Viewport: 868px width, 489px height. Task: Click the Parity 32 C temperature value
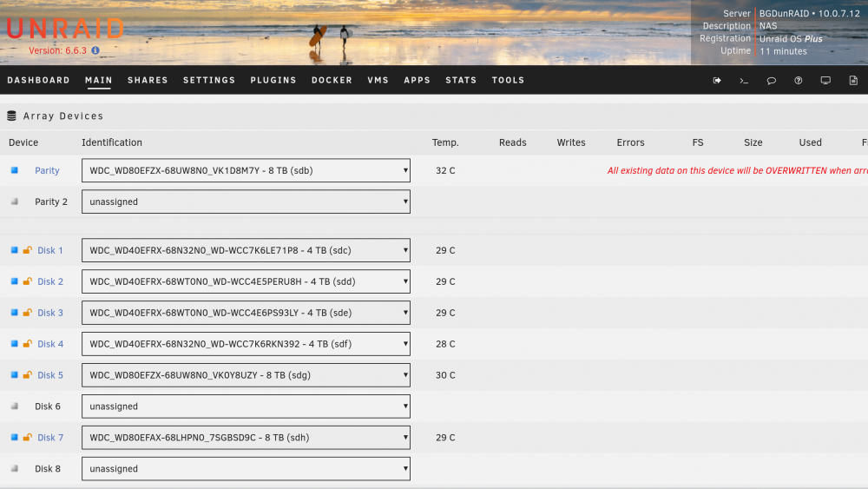(x=445, y=170)
